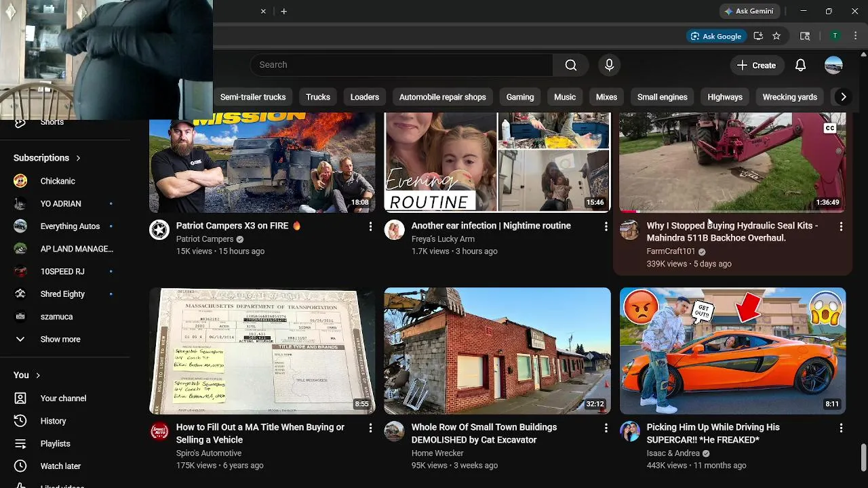868x488 pixels.
Task: Open options for Picking Him Up video
Action: tap(841, 428)
